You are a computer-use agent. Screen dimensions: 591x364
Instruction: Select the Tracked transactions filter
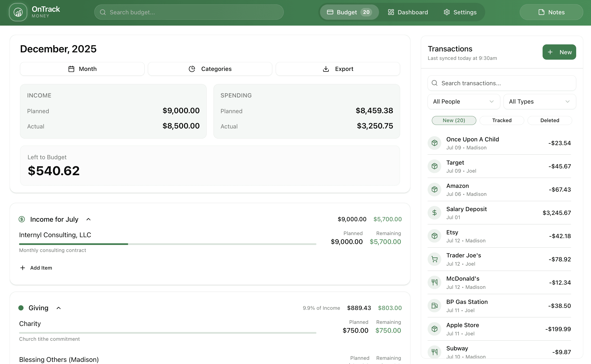coord(502,120)
